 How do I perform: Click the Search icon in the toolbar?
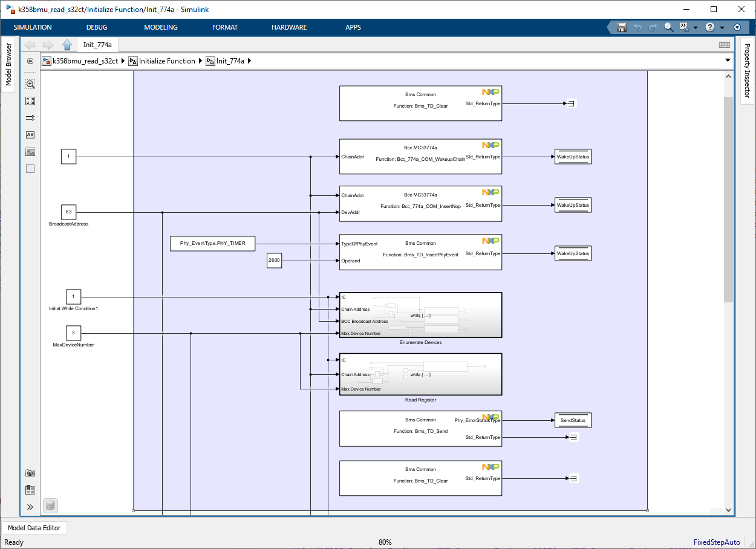coord(667,27)
